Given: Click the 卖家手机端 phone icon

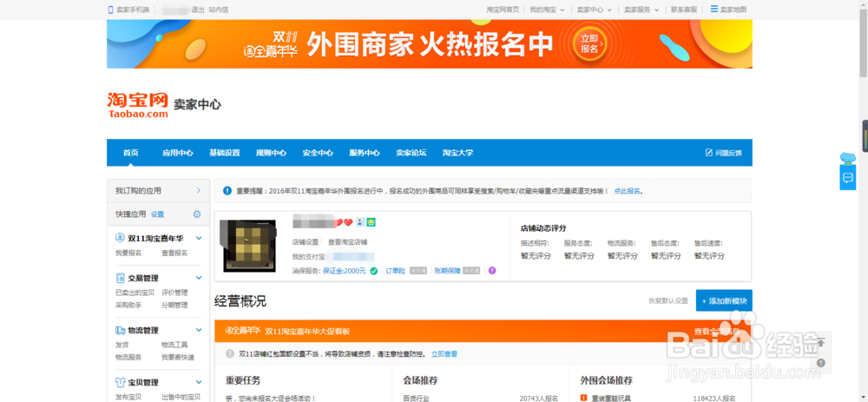Looking at the screenshot, I should 111,10.
